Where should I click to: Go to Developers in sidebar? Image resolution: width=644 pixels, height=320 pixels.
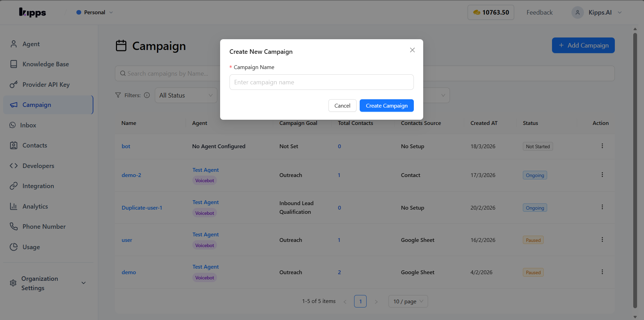(48, 166)
